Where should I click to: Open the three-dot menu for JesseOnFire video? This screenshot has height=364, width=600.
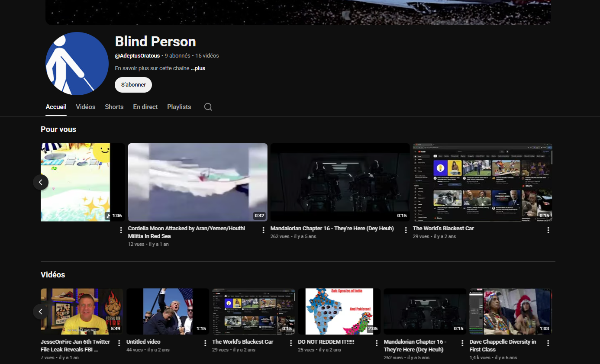coord(119,343)
